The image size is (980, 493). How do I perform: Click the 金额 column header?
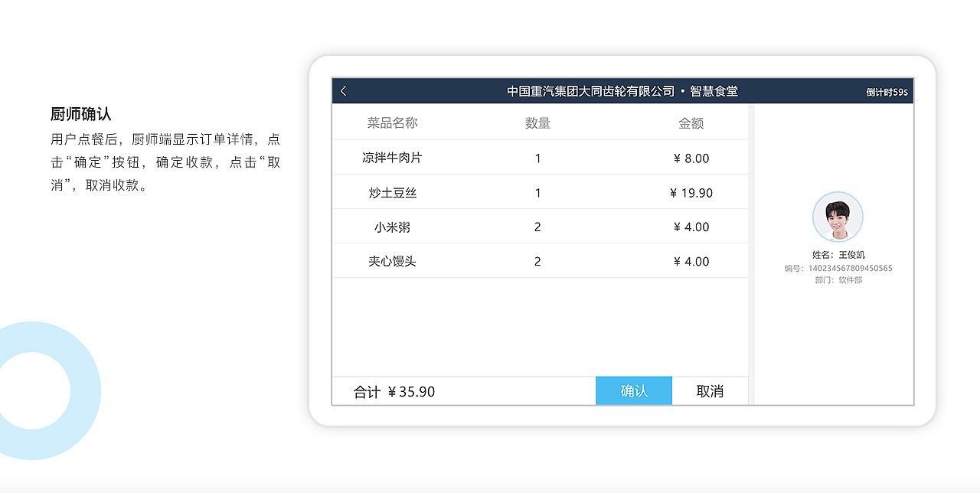691,123
